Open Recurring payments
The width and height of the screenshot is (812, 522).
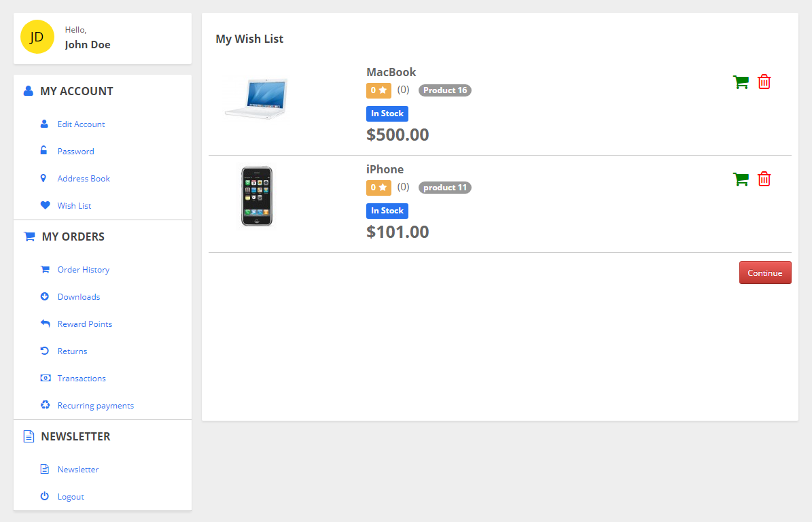[x=95, y=406]
